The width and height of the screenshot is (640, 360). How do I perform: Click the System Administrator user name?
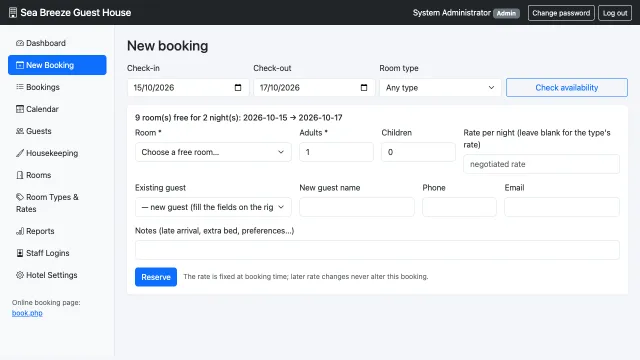(x=451, y=13)
